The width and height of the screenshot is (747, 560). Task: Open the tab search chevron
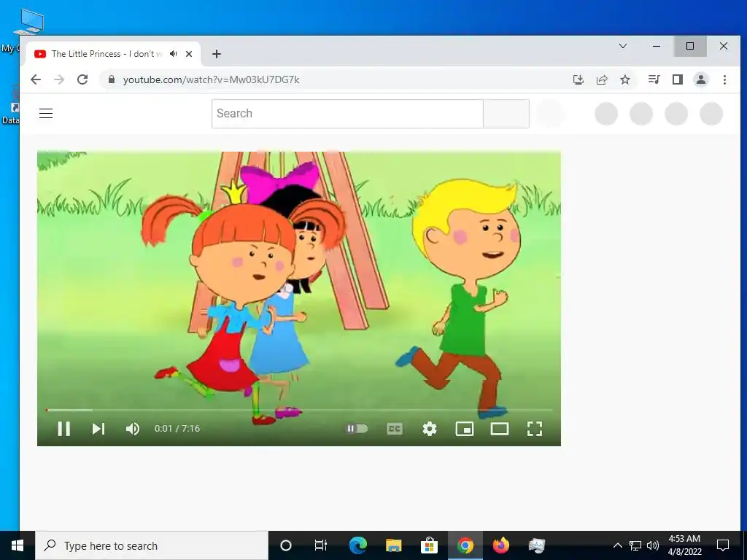(623, 46)
